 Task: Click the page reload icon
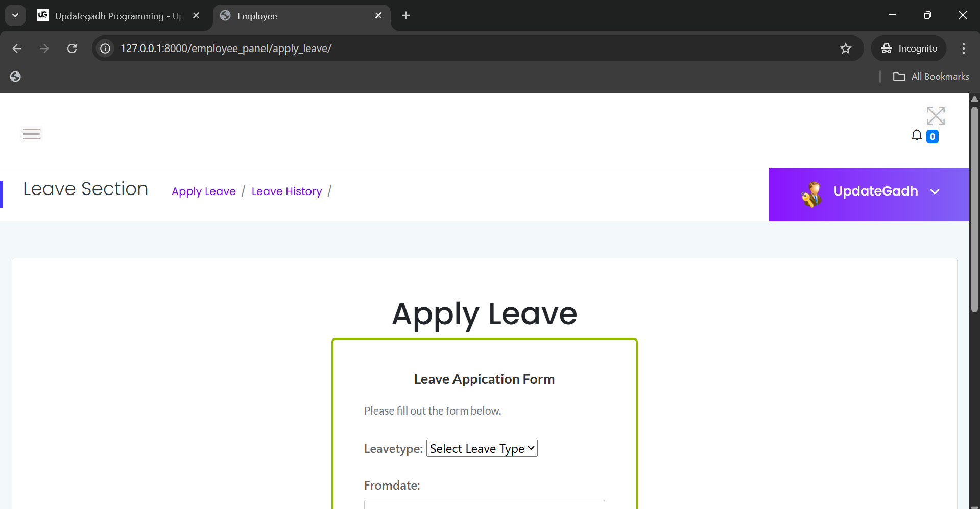(72, 48)
